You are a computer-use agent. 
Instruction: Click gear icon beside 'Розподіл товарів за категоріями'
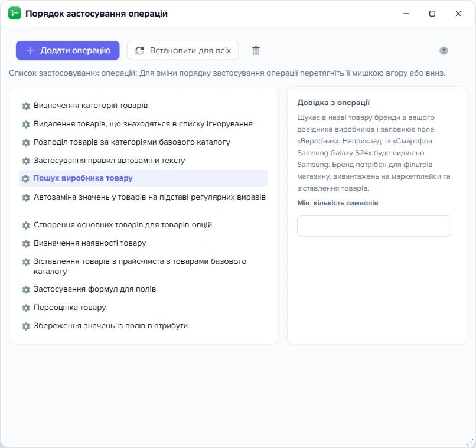click(x=26, y=142)
